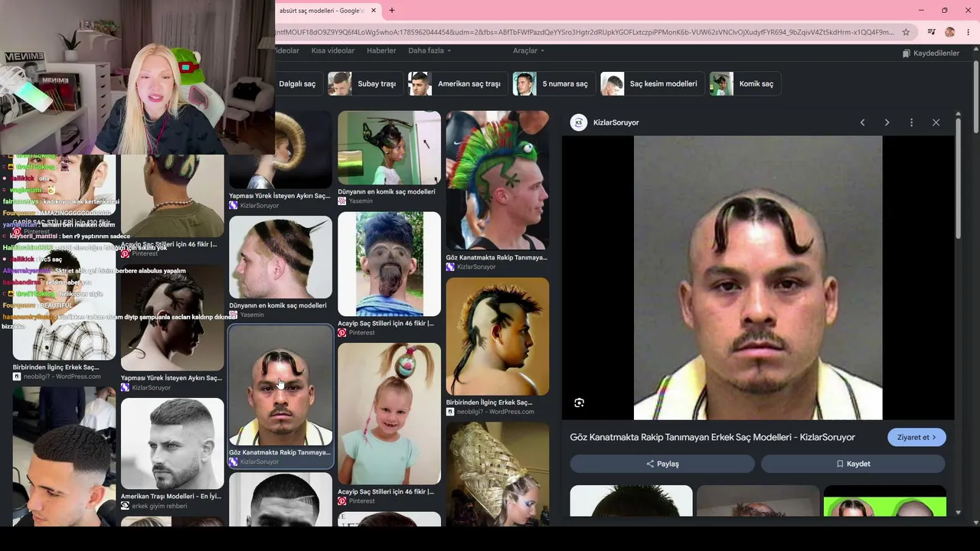Screen dimensions: 980x551
Task: Filter by the 'Saç kesim modelleri' chip
Action: pyautogui.click(x=652, y=83)
